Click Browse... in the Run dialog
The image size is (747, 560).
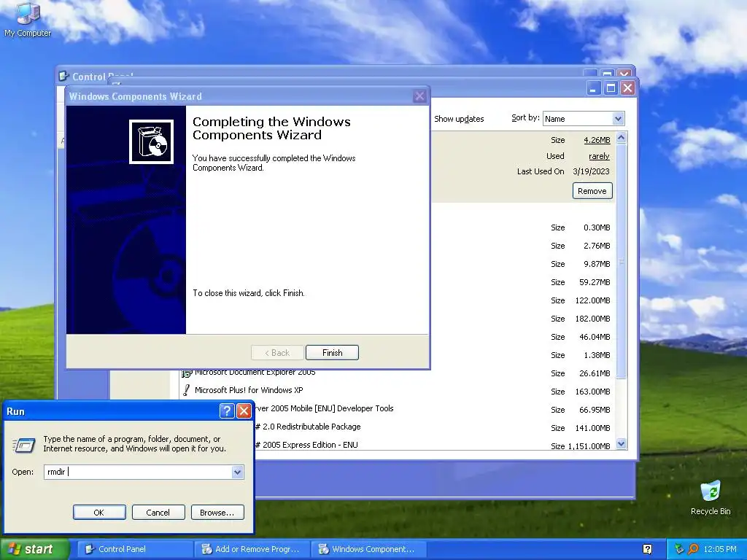217,513
